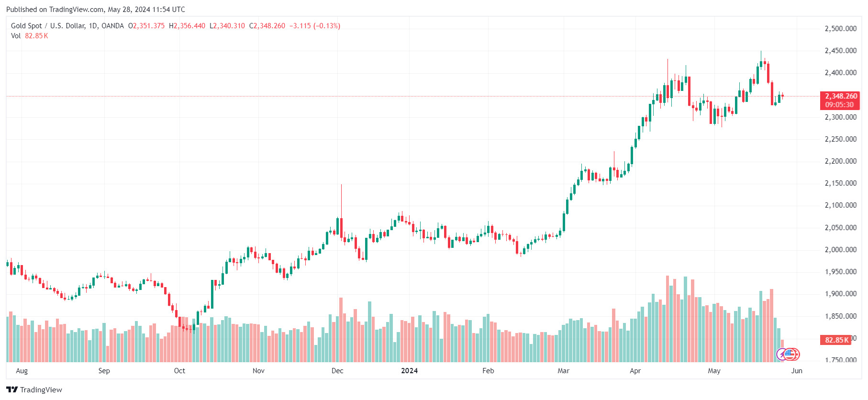Click the Aug label on the time axis
The width and height of the screenshot is (868, 400).
22,371
